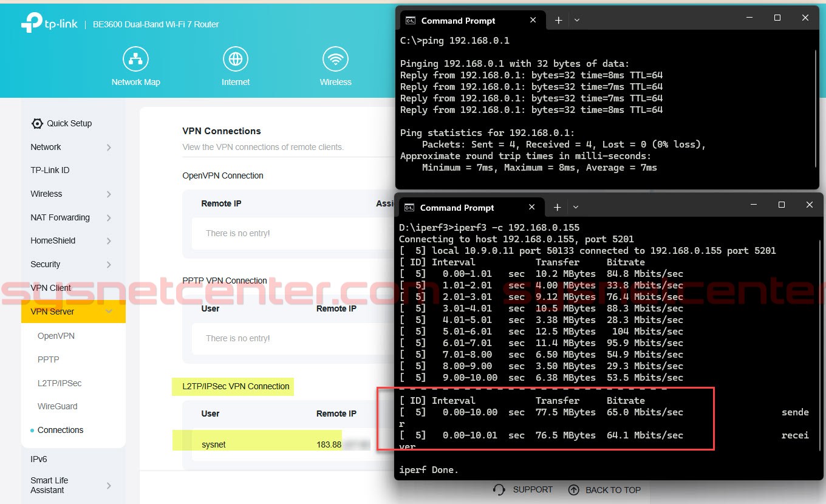Select L2TP/IPSec under VPN Server
Screen dimensions: 826x504
(60, 383)
